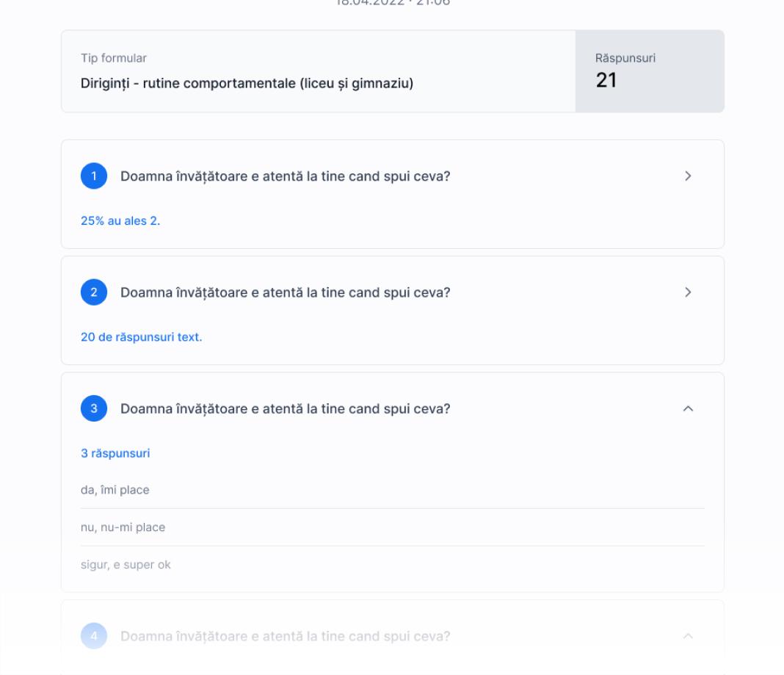Image resolution: width=784 pixels, height=675 pixels.
Task: Click the title text of question 3
Action: pyautogui.click(x=285, y=409)
